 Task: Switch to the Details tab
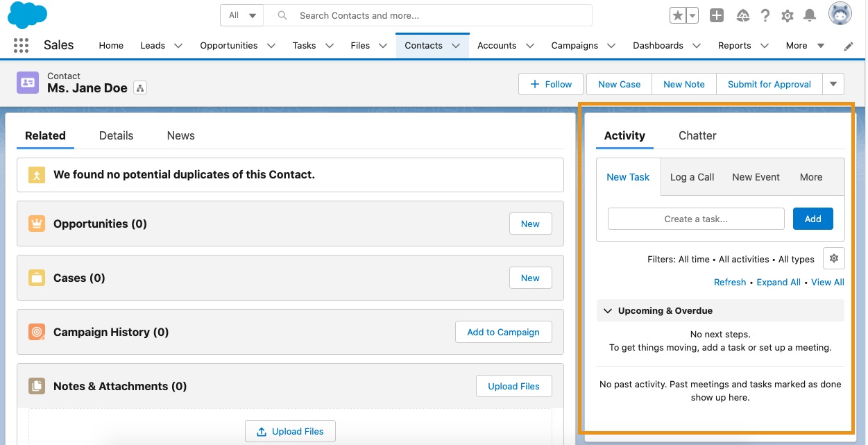point(116,135)
